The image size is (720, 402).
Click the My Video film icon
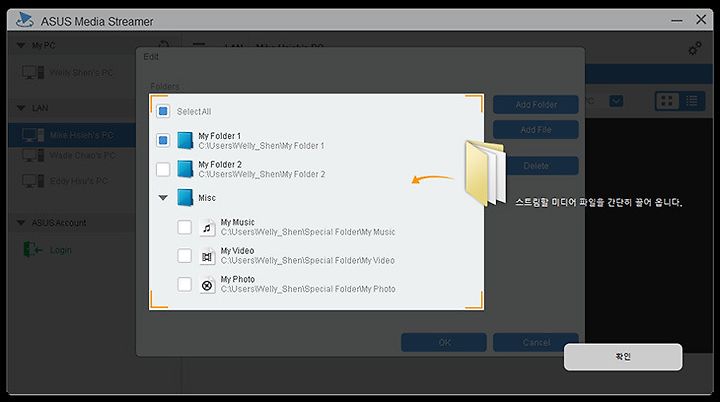coord(207,256)
